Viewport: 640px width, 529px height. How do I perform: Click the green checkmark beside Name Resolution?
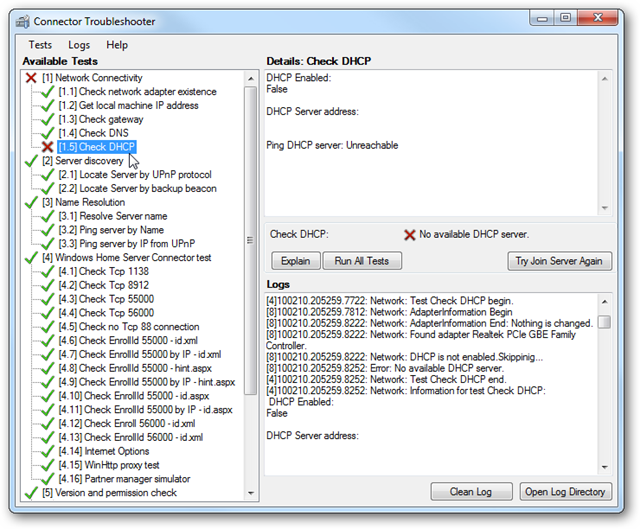click(31, 202)
